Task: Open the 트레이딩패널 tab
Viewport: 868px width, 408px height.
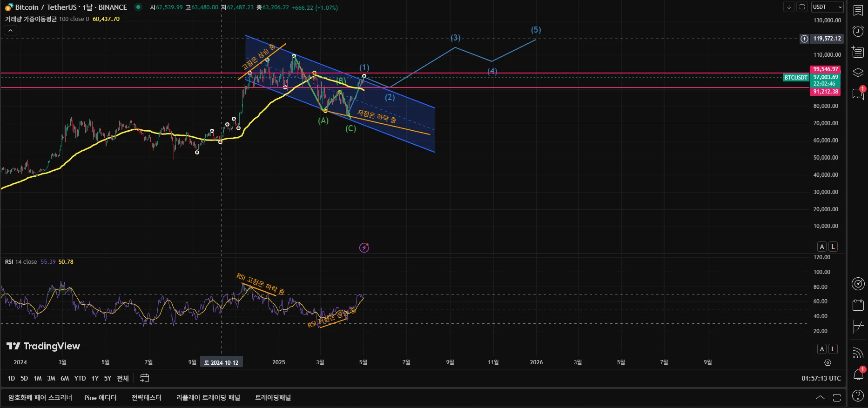Action: coord(273,398)
